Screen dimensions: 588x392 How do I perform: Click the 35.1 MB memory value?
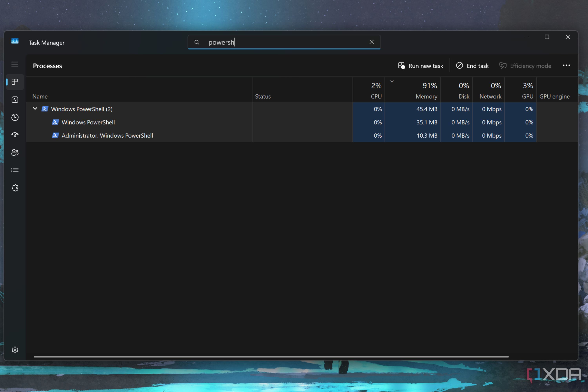(427, 122)
